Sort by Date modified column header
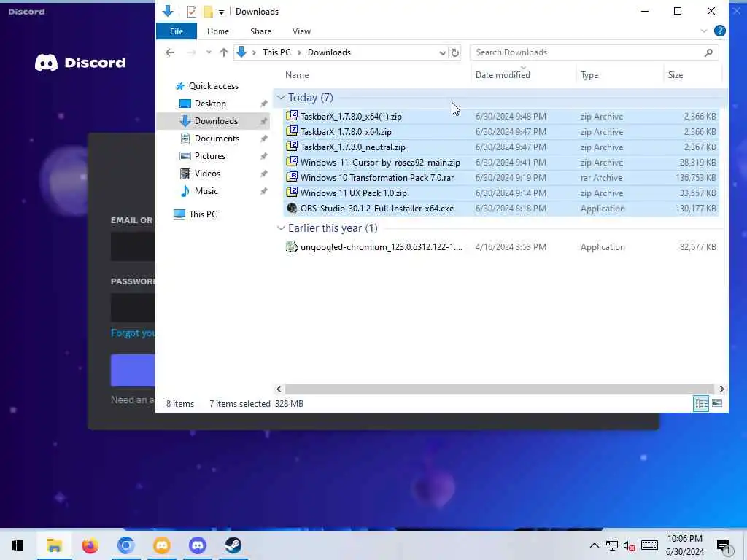 click(503, 75)
